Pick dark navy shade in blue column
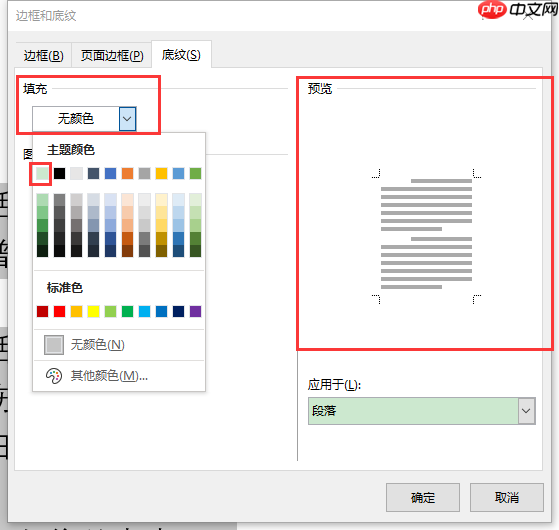This screenshot has height=530, width=559. 111,251
